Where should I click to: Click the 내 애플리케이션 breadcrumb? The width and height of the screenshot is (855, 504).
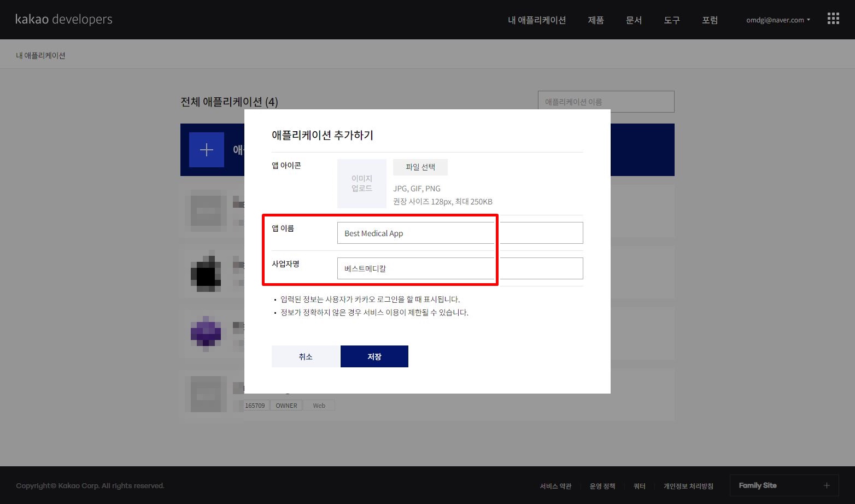[40, 55]
